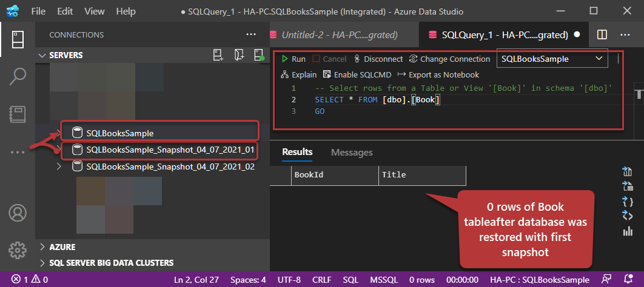The image size is (644, 287).
Task: Open the Help menu
Action: click(126, 12)
